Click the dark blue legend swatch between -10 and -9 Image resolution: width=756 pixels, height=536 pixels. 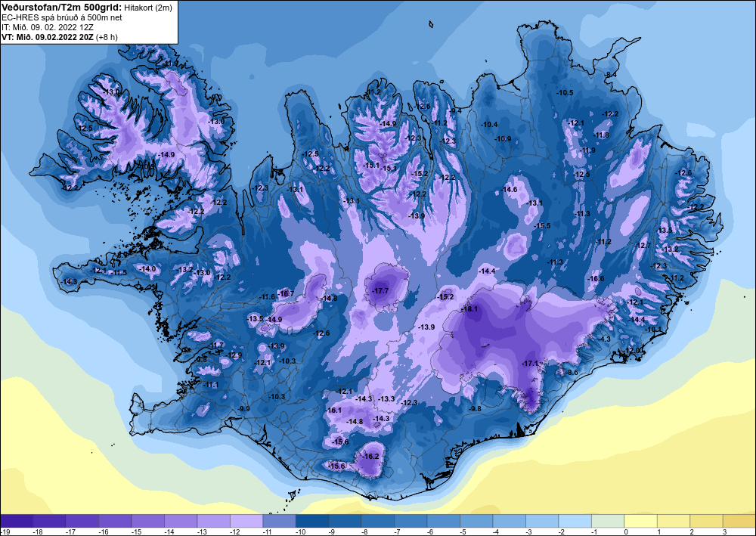pyautogui.click(x=312, y=521)
